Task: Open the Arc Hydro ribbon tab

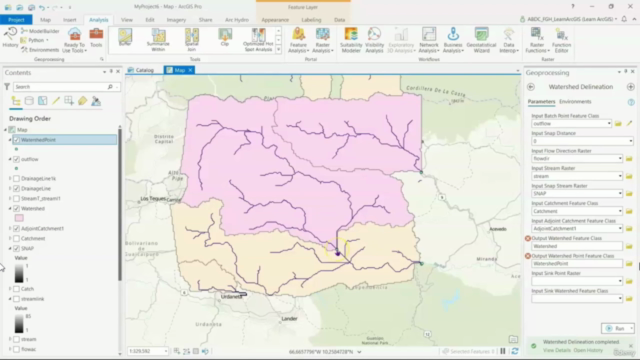Action: coord(237,20)
